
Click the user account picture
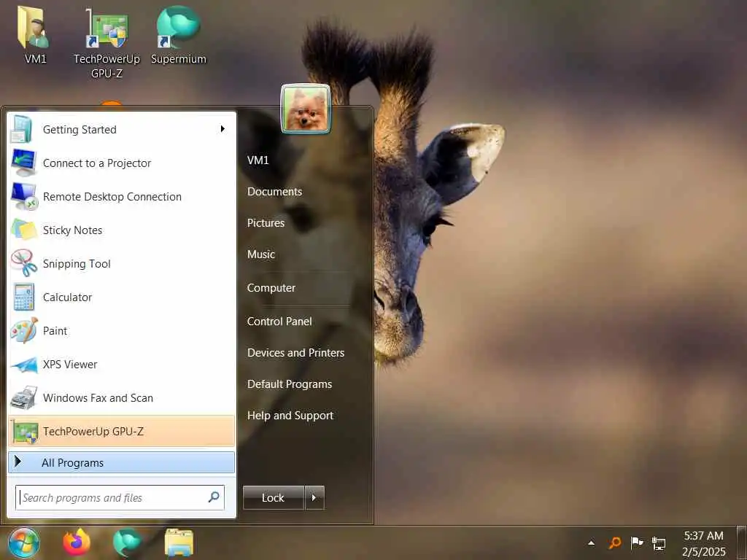click(x=306, y=109)
